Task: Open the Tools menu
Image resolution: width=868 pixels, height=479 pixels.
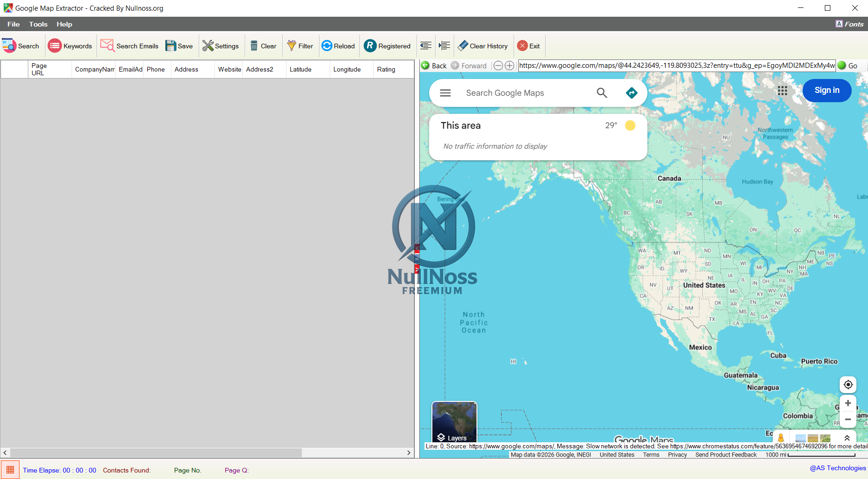Action: coord(38,24)
